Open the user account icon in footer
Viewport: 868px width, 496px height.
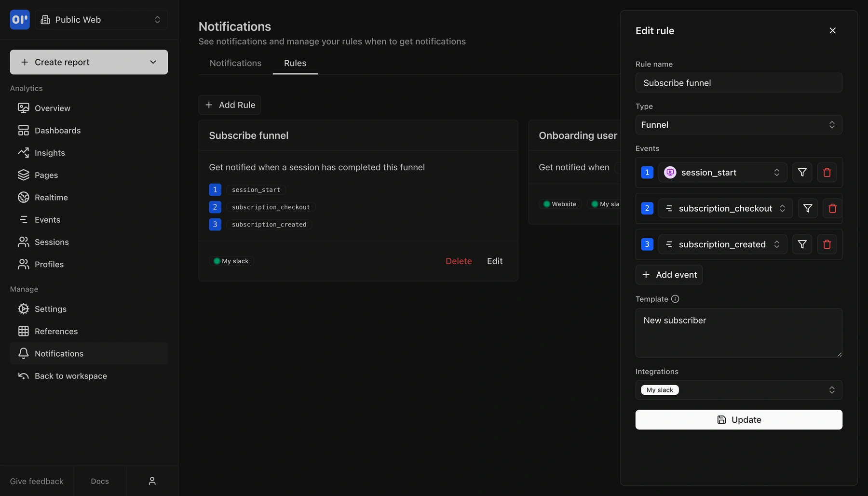(x=152, y=481)
